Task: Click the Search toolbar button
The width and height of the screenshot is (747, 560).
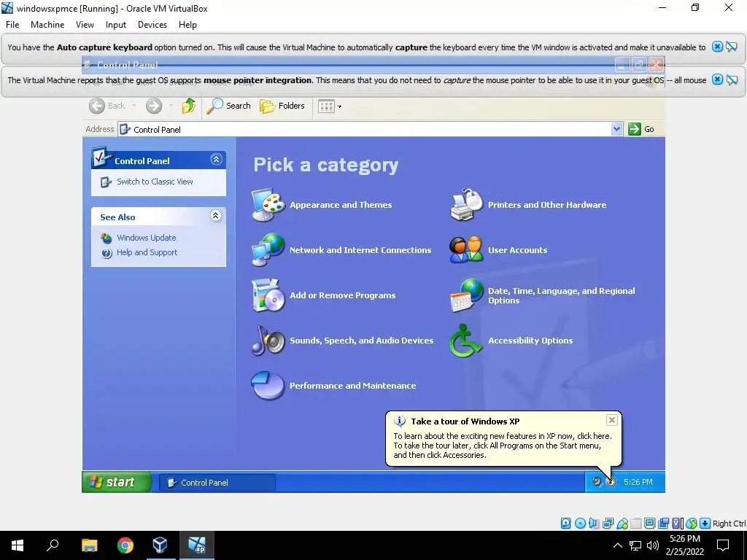Action: (228, 106)
